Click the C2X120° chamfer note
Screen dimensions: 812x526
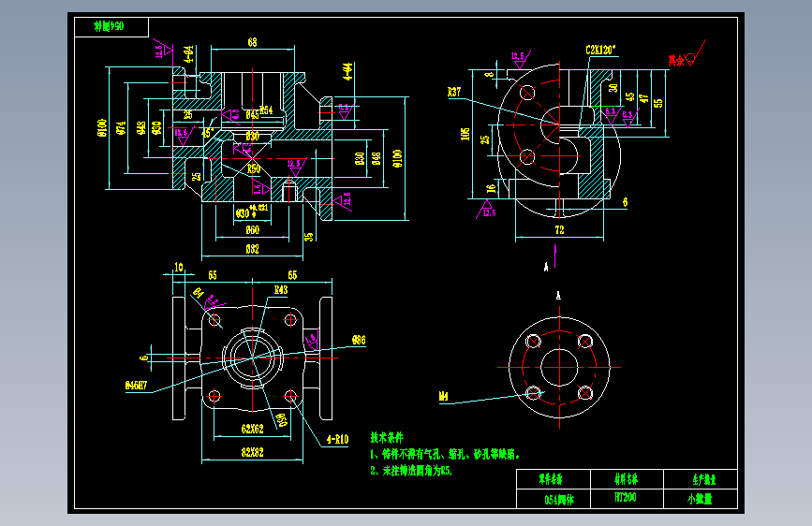coord(600,51)
